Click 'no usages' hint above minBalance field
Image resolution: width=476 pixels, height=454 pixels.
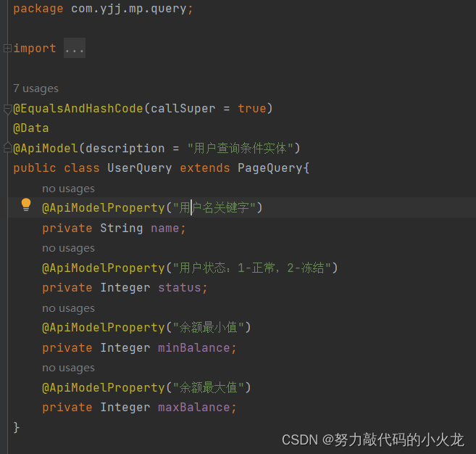point(68,308)
